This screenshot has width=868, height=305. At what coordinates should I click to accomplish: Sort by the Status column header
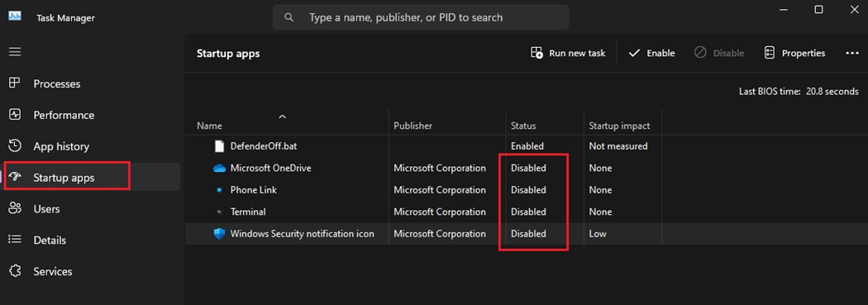click(523, 126)
